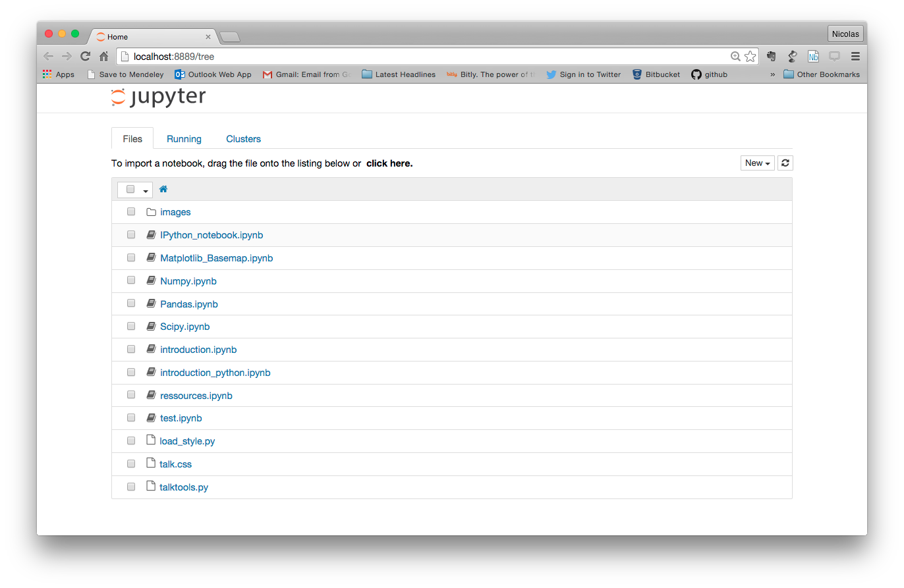Click the file icon beside load_style.py

pyautogui.click(x=150, y=441)
